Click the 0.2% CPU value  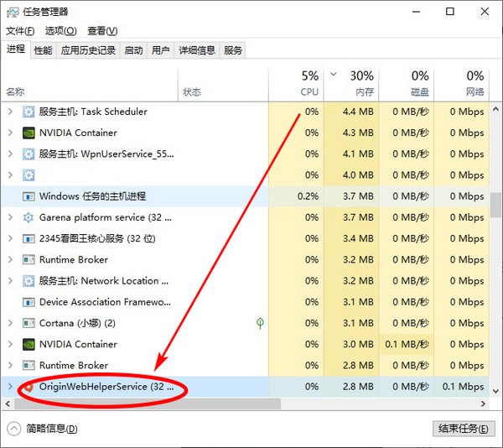pyautogui.click(x=308, y=196)
